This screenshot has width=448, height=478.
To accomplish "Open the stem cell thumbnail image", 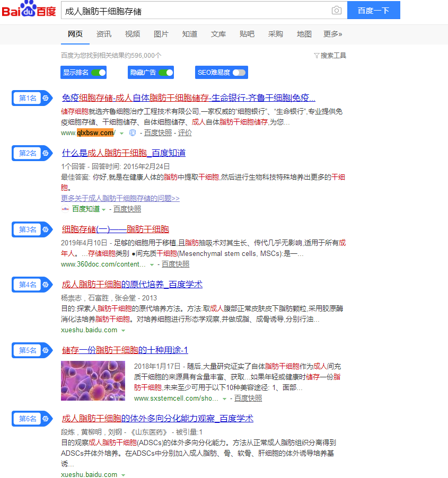I will point(93,380).
